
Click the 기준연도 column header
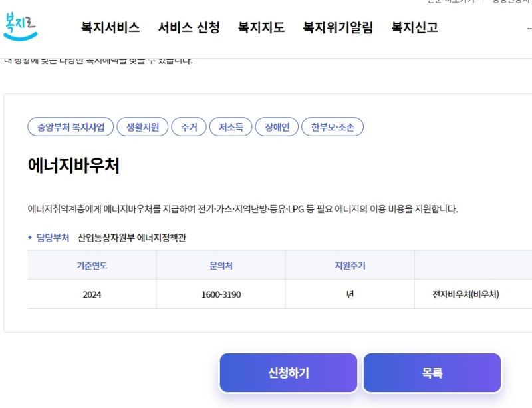pos(92,266)
